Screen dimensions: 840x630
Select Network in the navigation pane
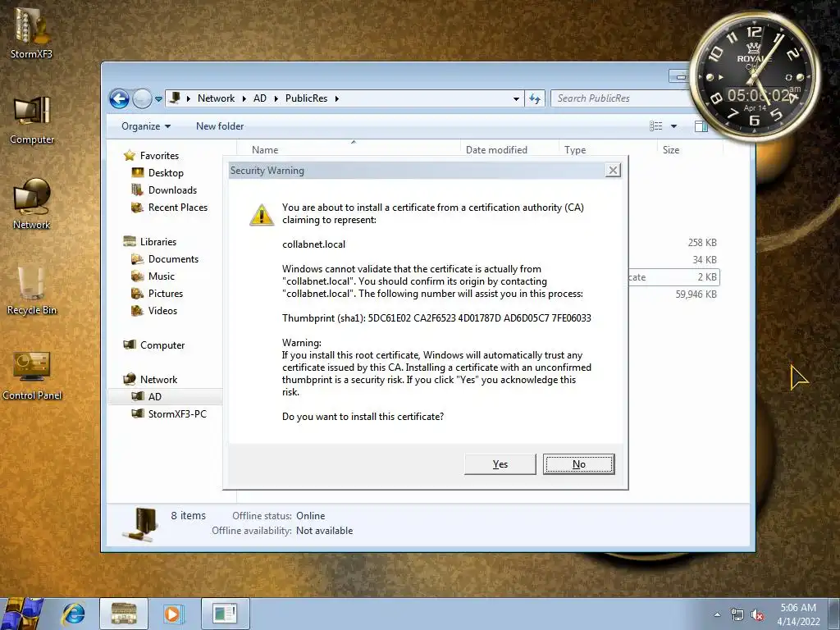(x=158, y=379)
